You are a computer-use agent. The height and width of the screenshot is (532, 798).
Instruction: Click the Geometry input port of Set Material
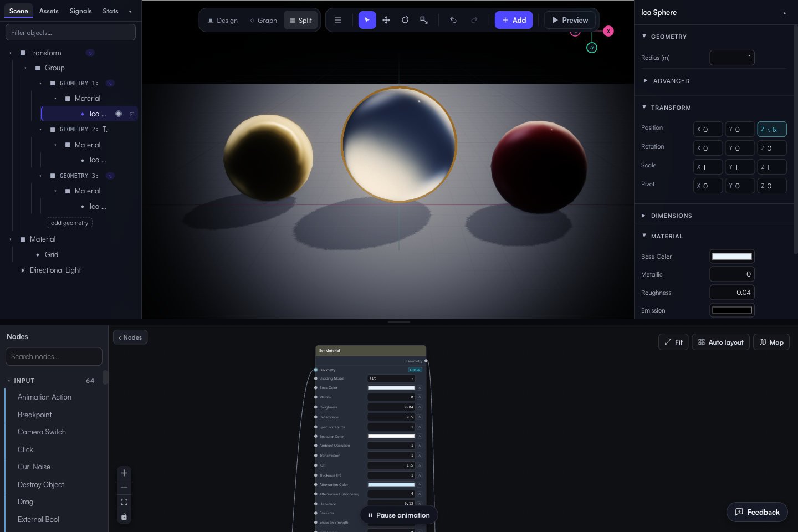click(x=316, y=370)
